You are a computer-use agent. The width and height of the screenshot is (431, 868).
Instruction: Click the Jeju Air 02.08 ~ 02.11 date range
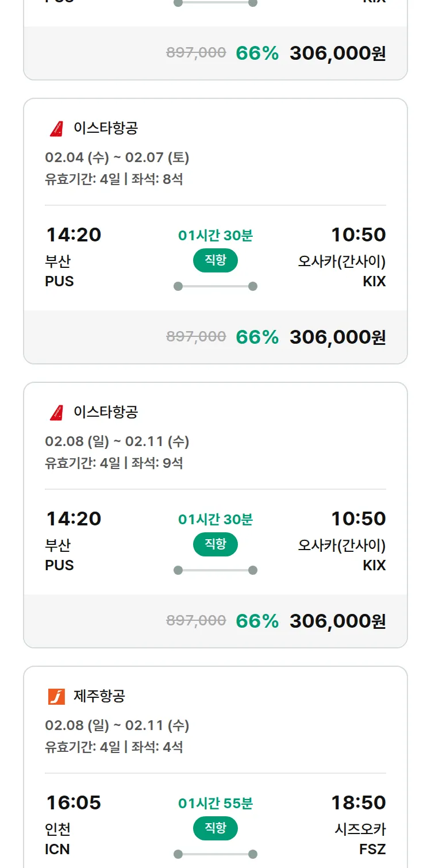tap(117, 725)
